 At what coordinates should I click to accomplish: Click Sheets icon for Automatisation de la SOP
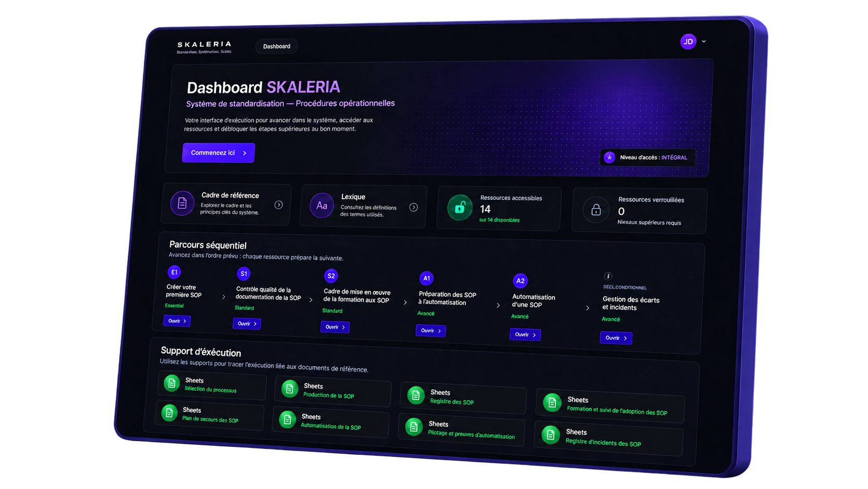[x=287, y=420]
